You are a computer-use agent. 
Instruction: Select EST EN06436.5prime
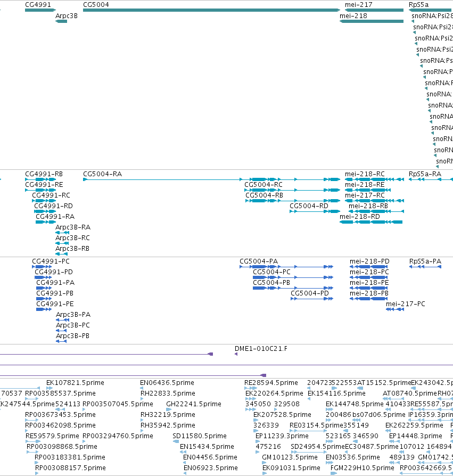167,383
